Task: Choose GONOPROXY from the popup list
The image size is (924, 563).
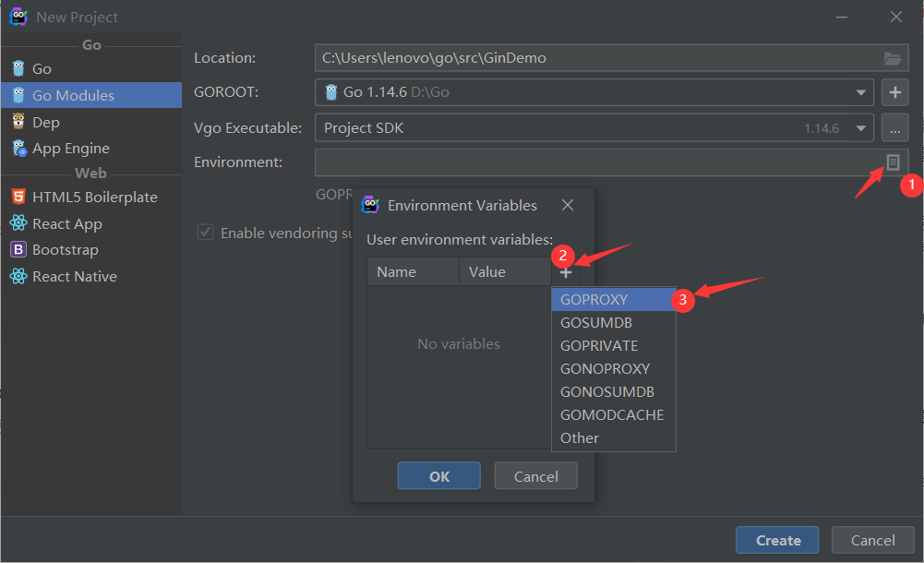Action: click(x=614, y=368)
